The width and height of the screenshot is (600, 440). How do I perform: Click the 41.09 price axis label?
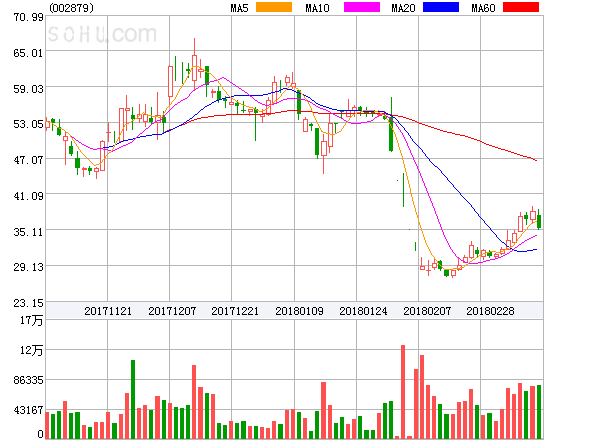(x=28, y=196)
